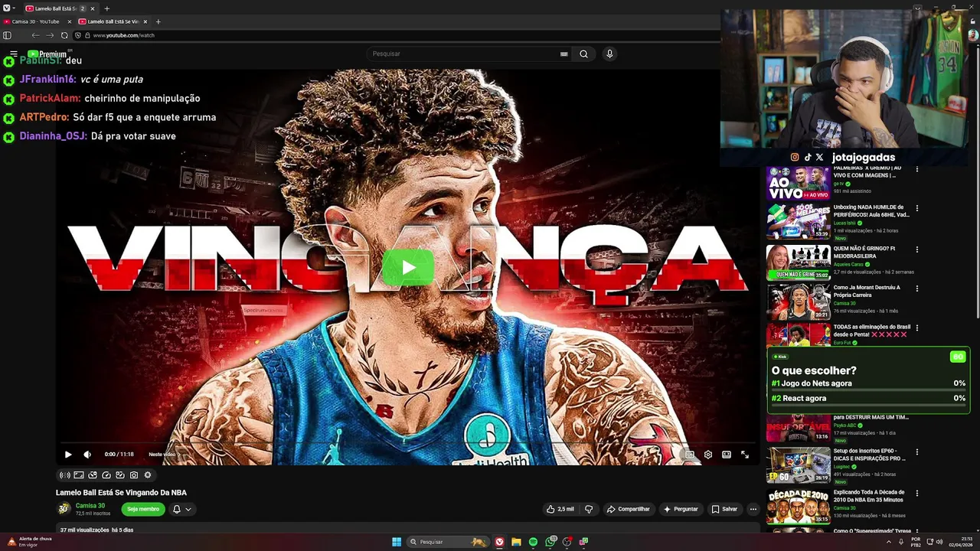Reload the YouTube page
Screen dimensions: 980x551
coord(64,35)
